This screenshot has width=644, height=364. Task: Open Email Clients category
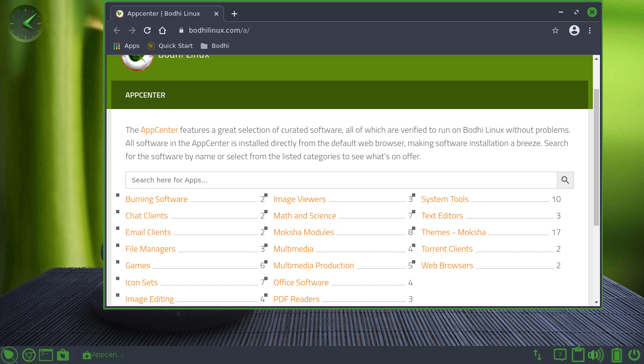[x=148, y=232]
